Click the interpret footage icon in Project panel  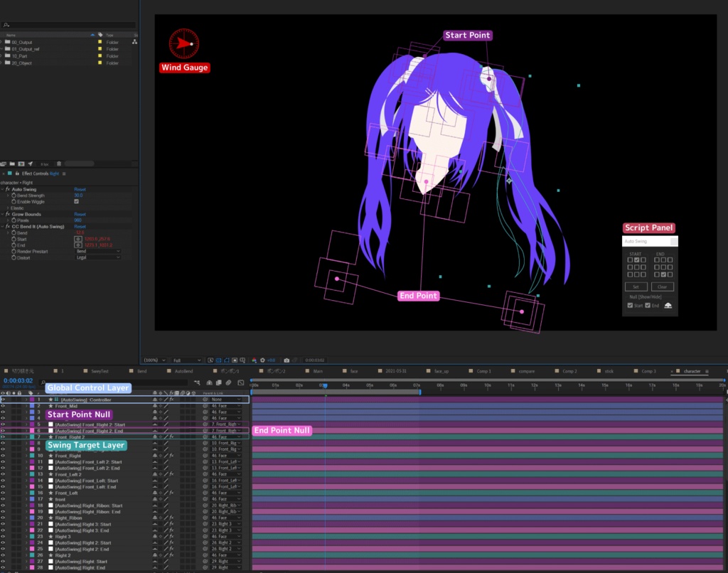[4, 164]
